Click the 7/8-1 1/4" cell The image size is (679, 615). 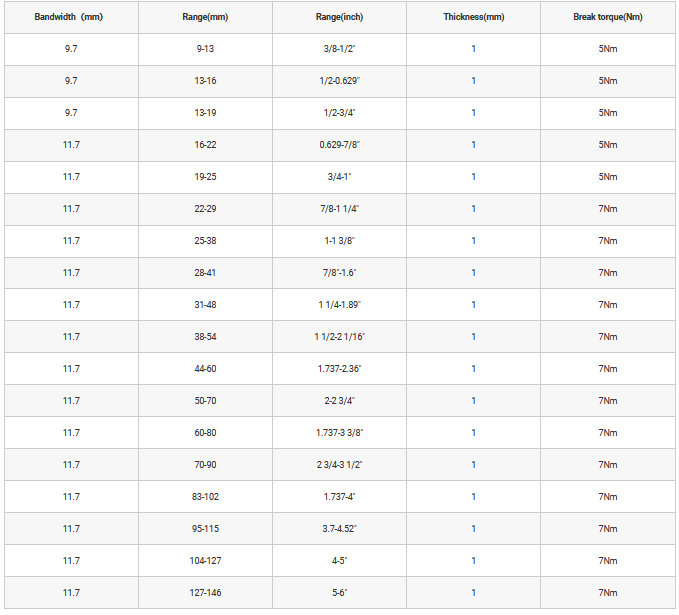point(338,209)
